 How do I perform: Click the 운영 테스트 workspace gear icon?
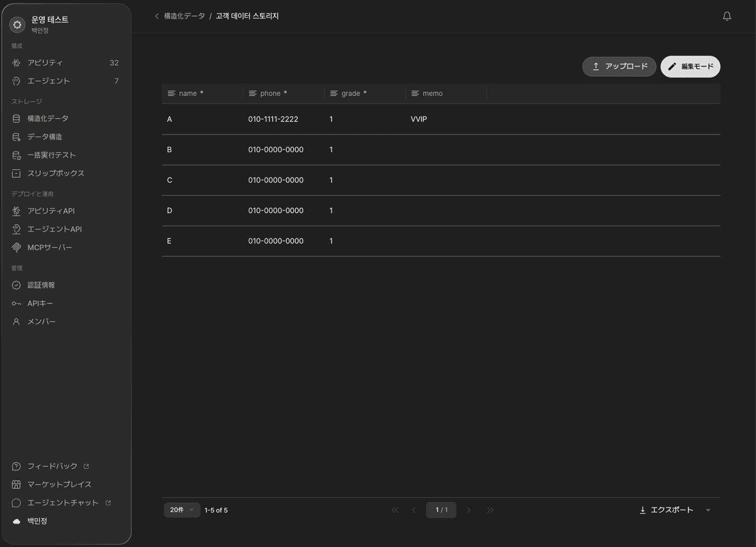[x=17, y=24]
